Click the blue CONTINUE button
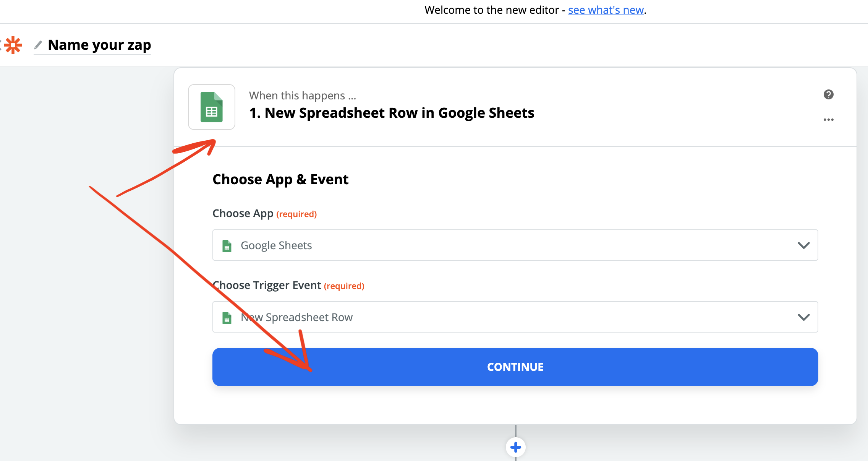This screenshot has width=868, height=461. 515,367
